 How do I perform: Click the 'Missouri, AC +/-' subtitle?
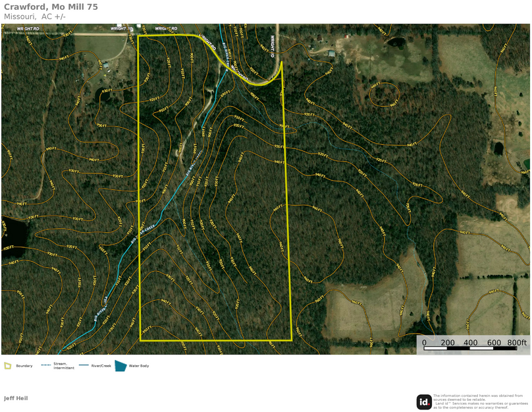[x=35, y=16]
